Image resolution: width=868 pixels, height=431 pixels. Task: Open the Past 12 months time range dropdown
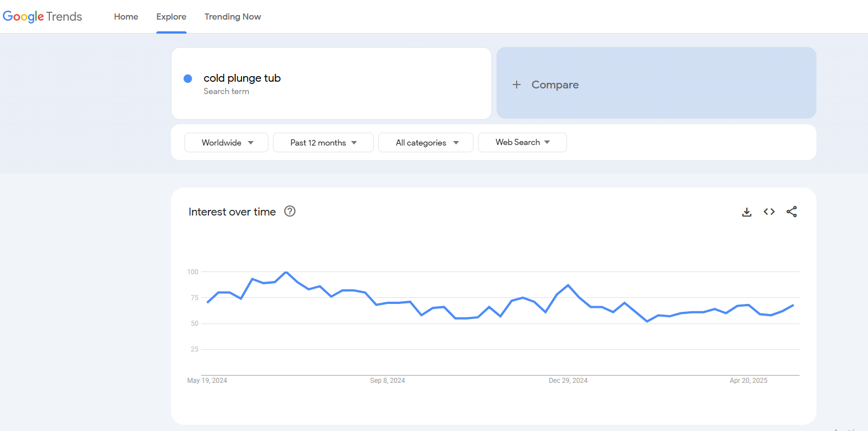323,142
